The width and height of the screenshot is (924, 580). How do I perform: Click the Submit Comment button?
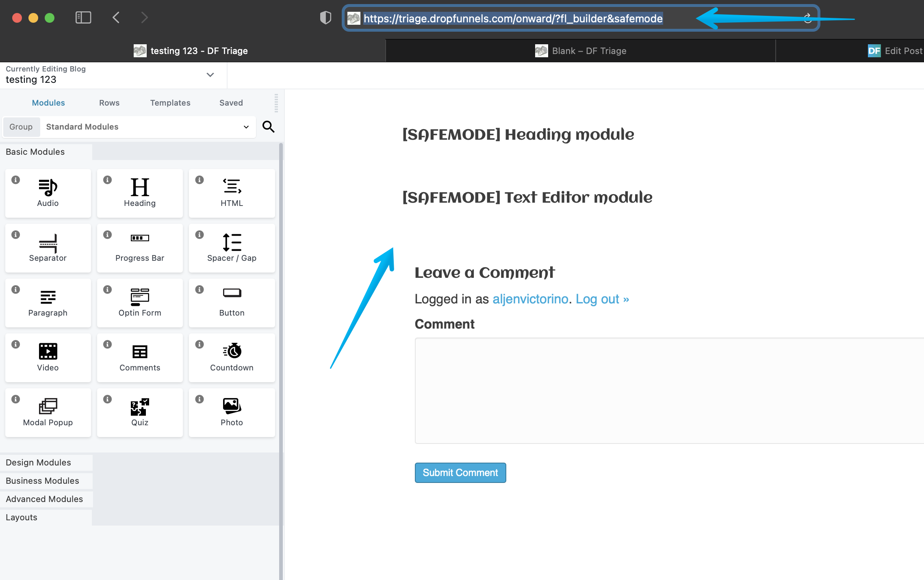460,472
